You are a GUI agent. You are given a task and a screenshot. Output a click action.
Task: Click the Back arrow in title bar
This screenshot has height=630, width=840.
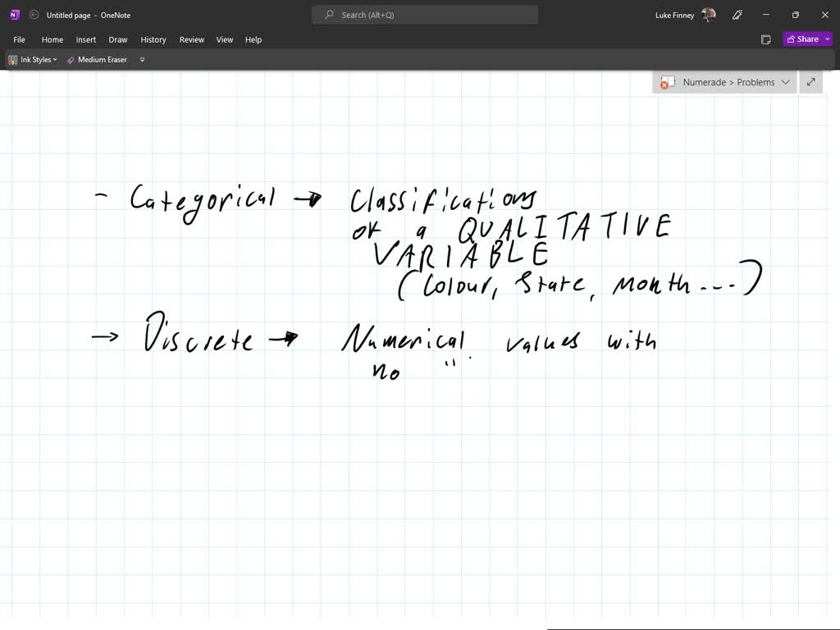point(34,15)
